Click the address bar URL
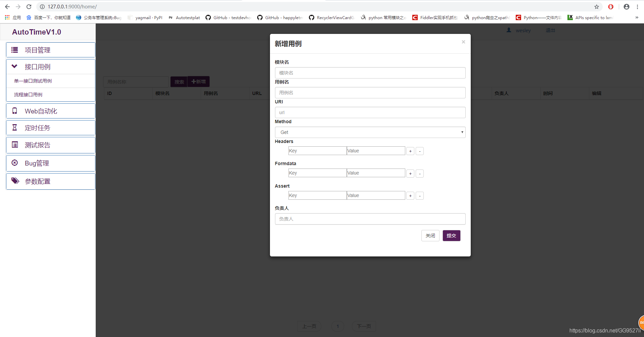644x337 pixels. 72,7
